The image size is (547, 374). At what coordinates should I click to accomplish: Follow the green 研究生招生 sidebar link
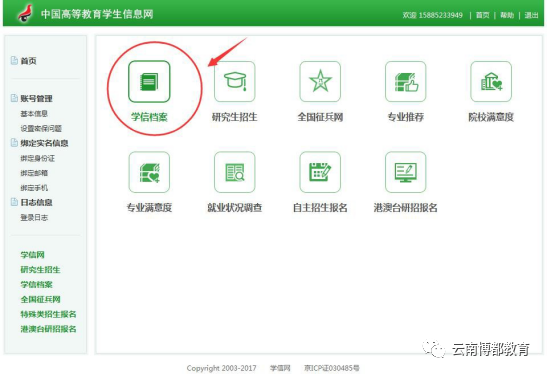40,269
